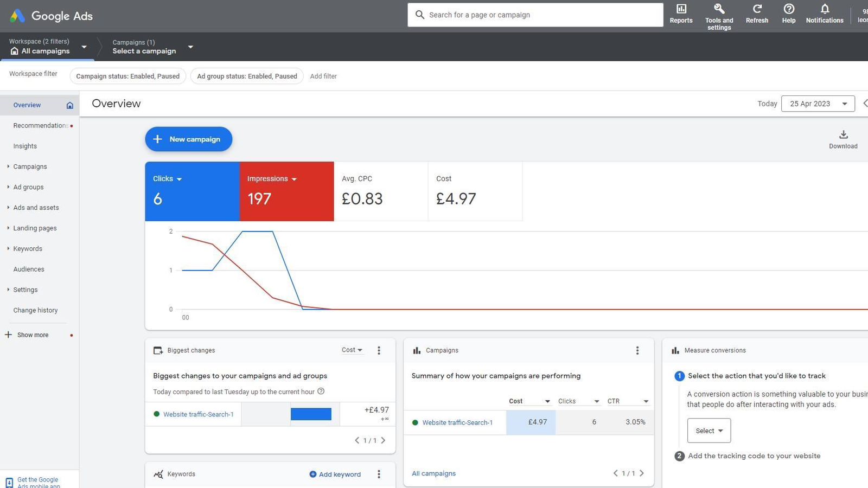868x488 pixels.
Task: Click the New campaign button
Action: point(188,139)
